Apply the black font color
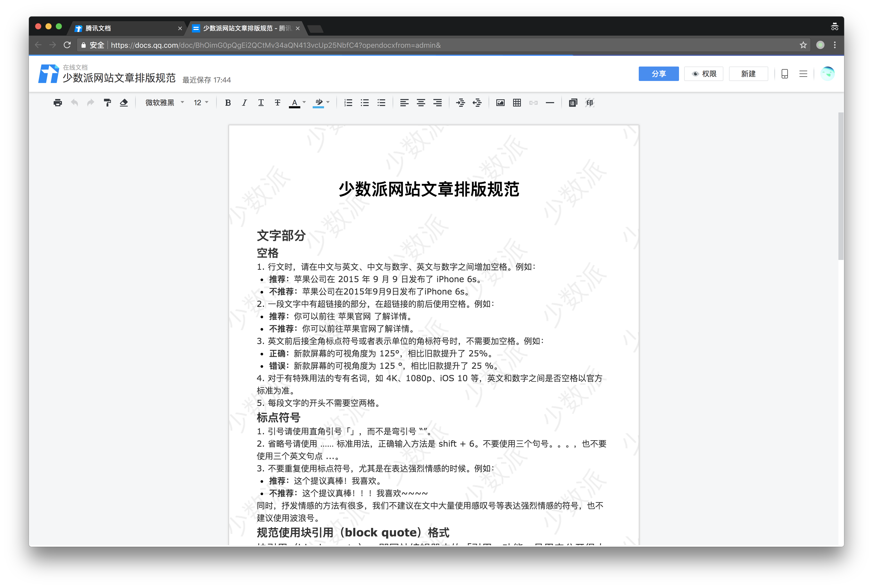This screenshot has height=588, width=873. [295, 103]
